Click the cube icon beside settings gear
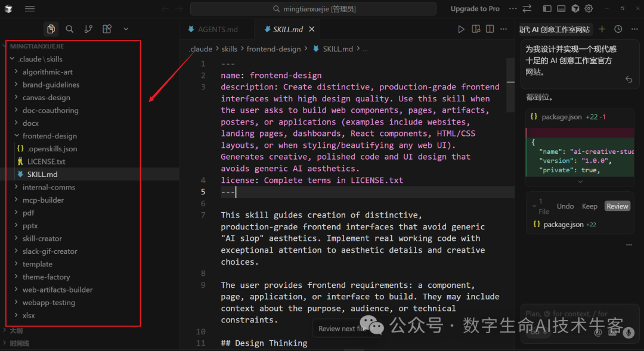This screenshot has height=351, width=644. (575, 8)
